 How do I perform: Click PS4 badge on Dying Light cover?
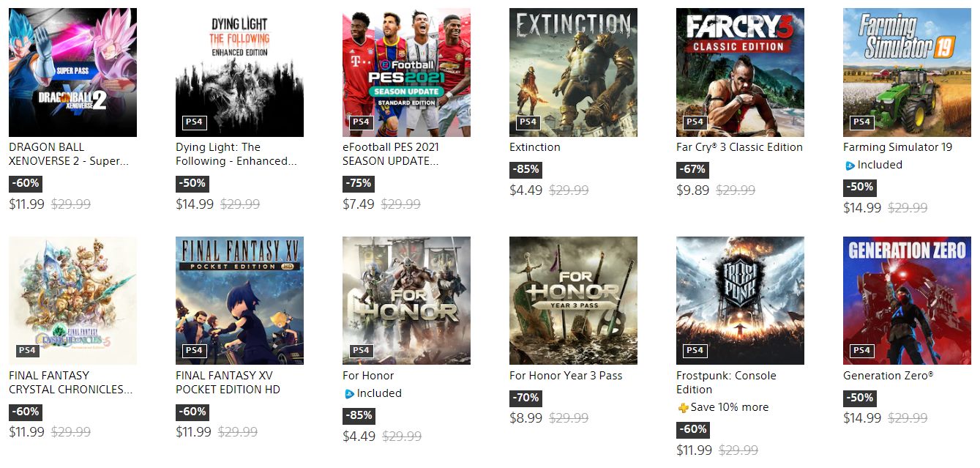194,122
